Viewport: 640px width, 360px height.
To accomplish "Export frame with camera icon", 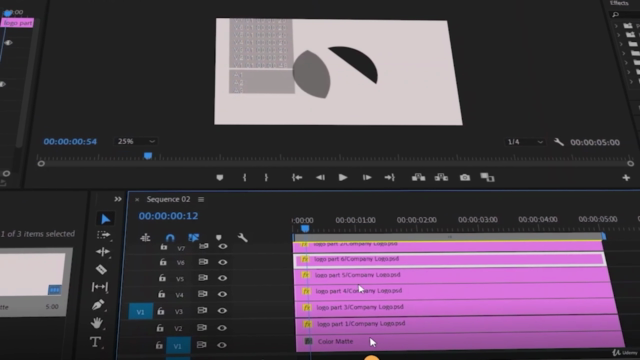I will (464, 178).
